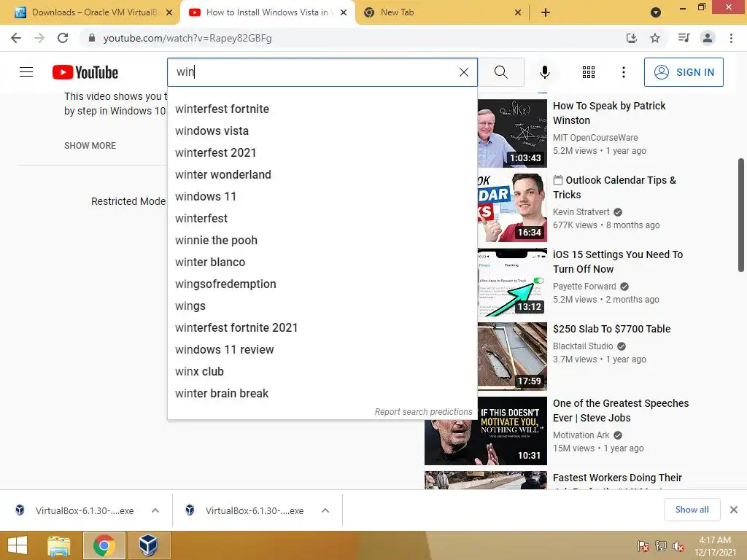Open YouTube settings three-dot menu
The width and height of the screenshot is (747, 560).
pos(623,72)
